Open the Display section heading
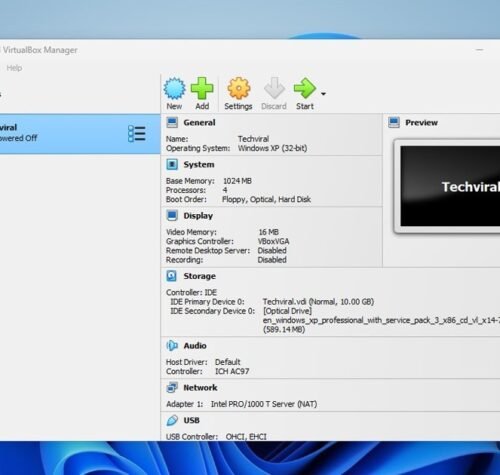500x475 pixels. pyautogui.click(x=198, y=216)
